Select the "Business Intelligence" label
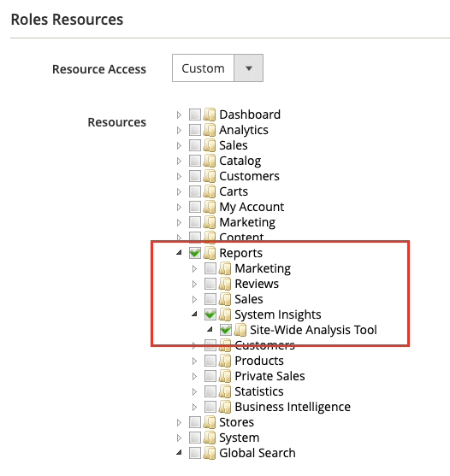450x476 pixels. tap(293, 407)
